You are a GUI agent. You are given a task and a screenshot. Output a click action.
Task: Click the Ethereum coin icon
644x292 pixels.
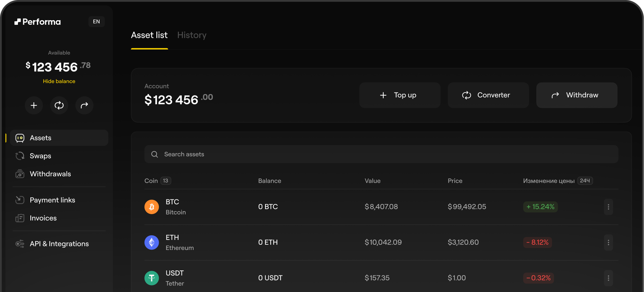151,242
